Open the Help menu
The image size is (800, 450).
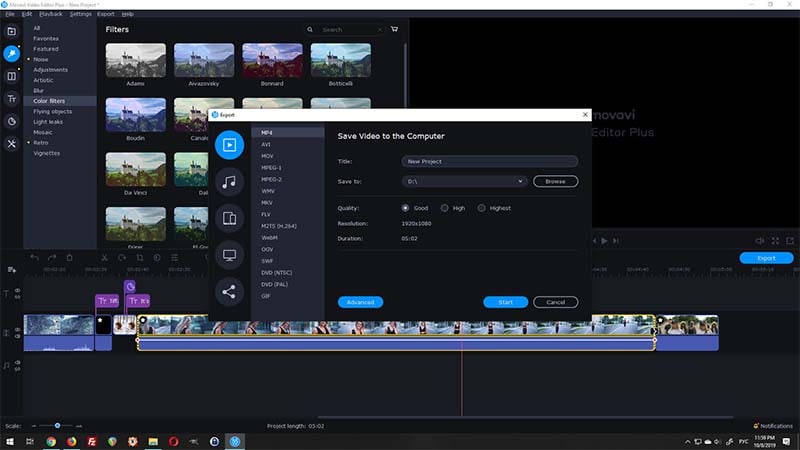(128, 14)
